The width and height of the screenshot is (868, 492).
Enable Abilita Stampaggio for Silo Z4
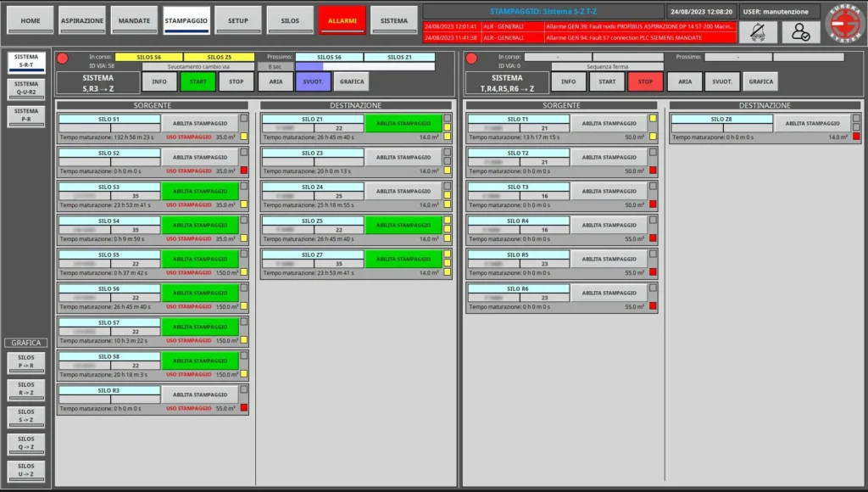point(403,191)
